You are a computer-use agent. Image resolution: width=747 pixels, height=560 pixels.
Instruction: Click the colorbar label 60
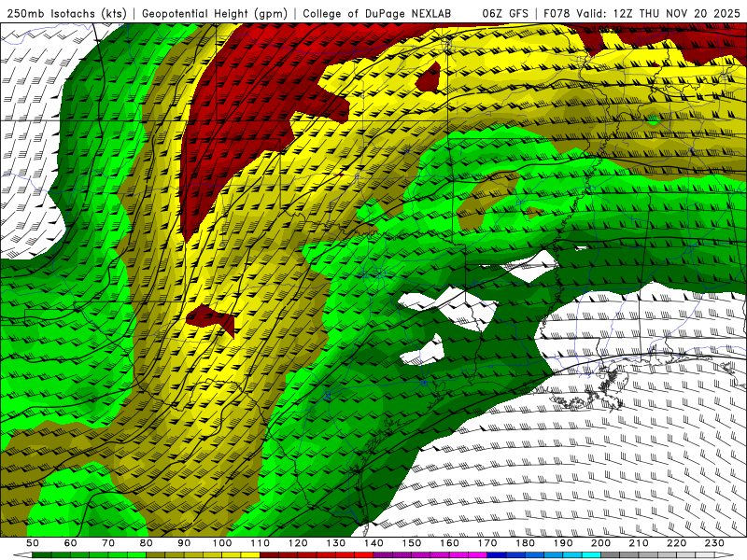[70, 543]
